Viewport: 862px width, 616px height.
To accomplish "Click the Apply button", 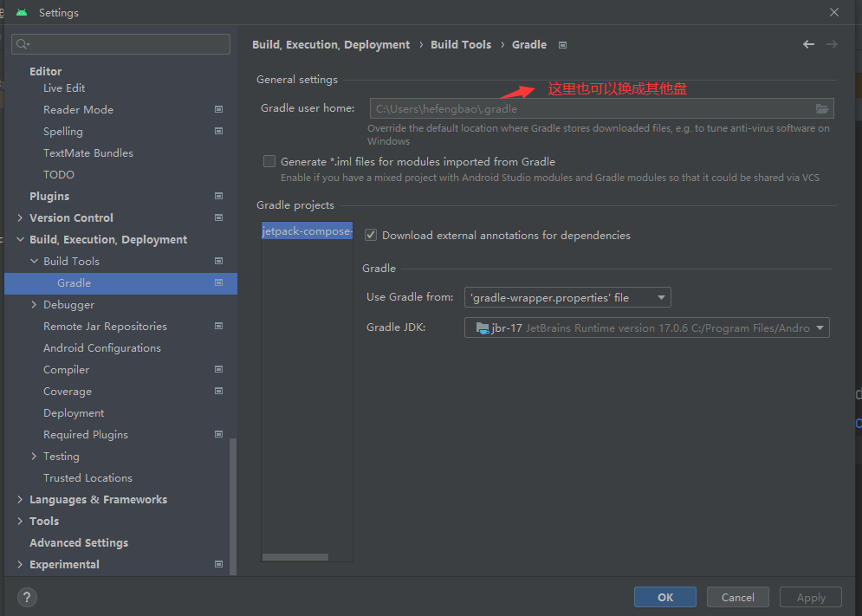I will coord(811,597).
